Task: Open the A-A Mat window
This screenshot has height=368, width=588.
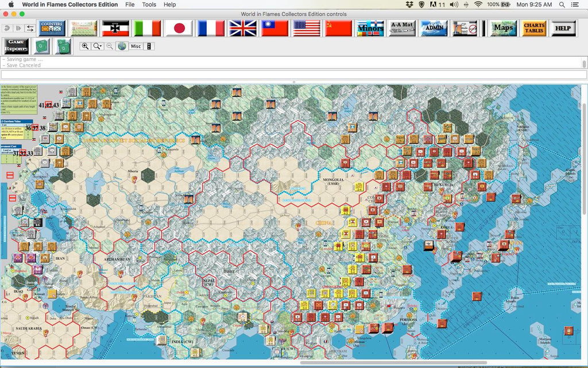Action: pos(402,28)
